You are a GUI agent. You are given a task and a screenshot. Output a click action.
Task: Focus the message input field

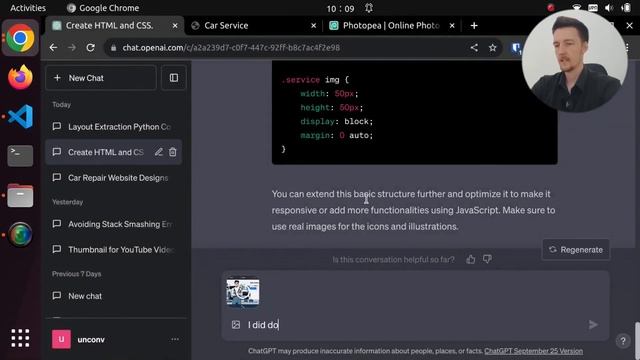tap(416, 324)
